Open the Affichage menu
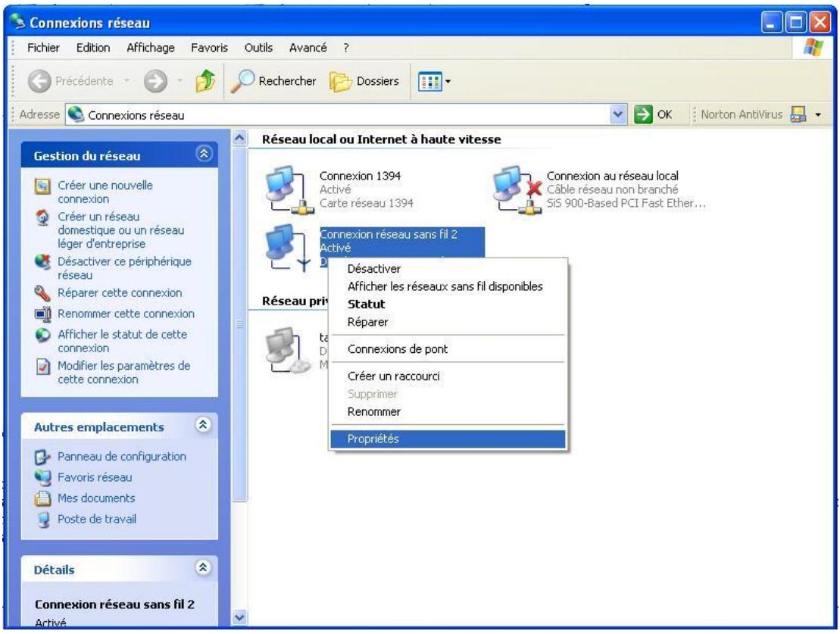The image size is (840, 634). coord(151,48)
